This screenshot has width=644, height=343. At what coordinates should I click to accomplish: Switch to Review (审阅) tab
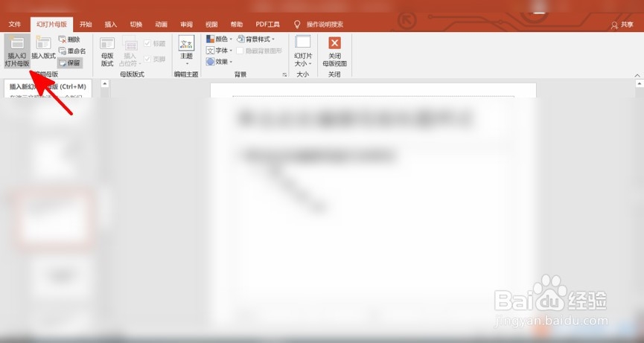tap(186, 25)
